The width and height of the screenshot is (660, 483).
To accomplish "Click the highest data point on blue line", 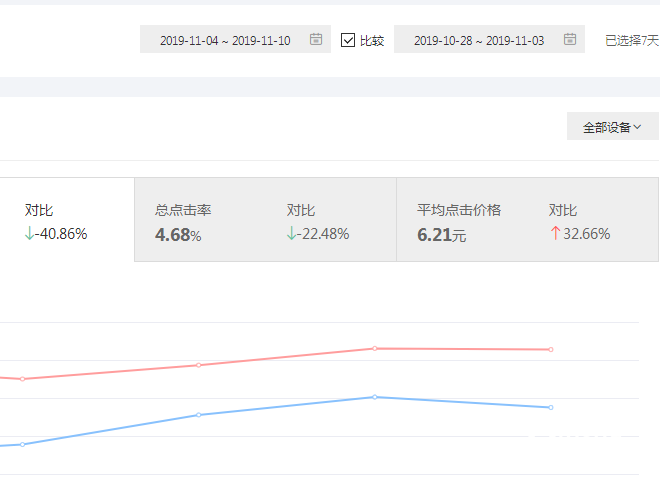I will click(375, 397).
